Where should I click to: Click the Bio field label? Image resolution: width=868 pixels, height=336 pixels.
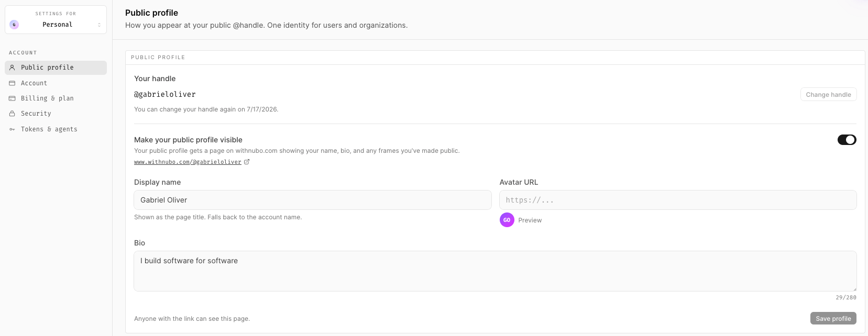click(x=139, y=243)
